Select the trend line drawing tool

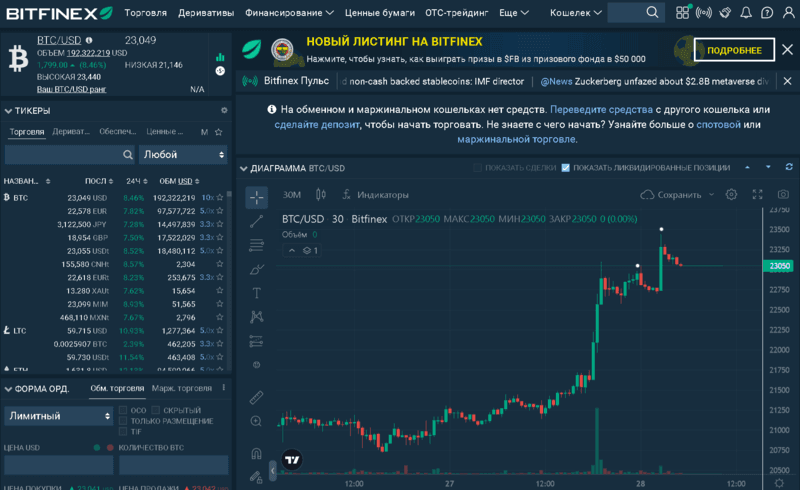(257, 221)
